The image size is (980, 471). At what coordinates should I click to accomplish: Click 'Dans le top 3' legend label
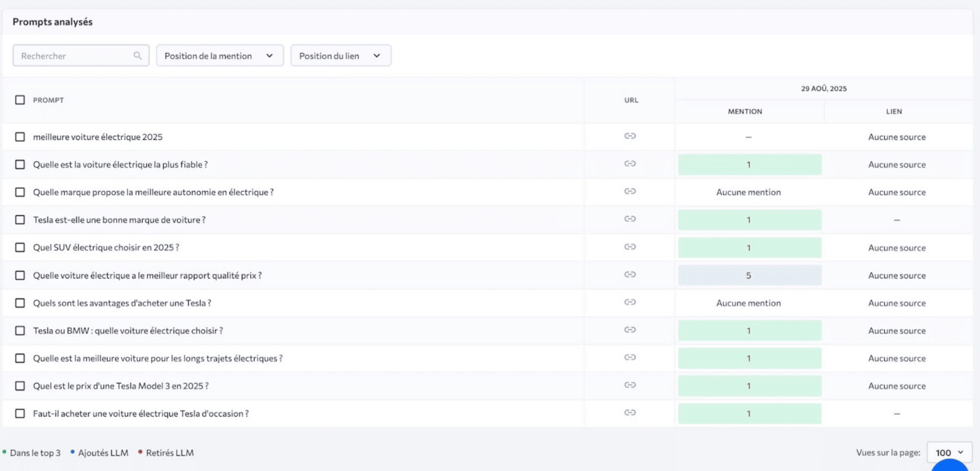click(x=35, y=453)
